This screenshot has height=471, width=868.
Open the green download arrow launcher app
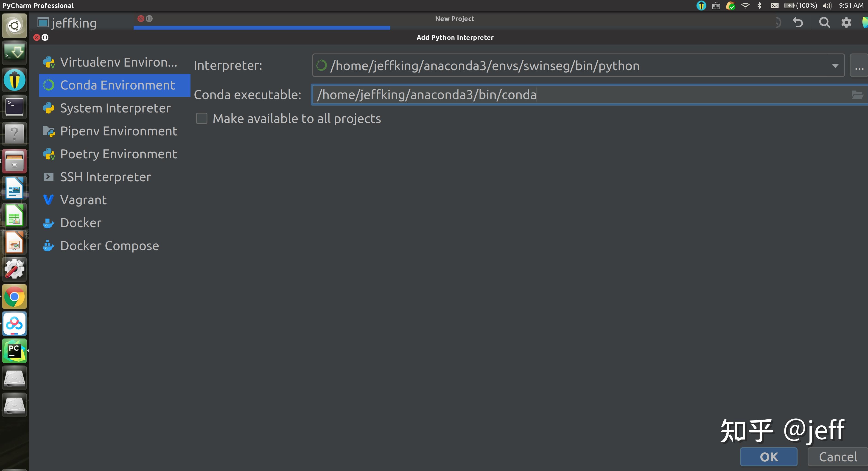coord(14,53)
